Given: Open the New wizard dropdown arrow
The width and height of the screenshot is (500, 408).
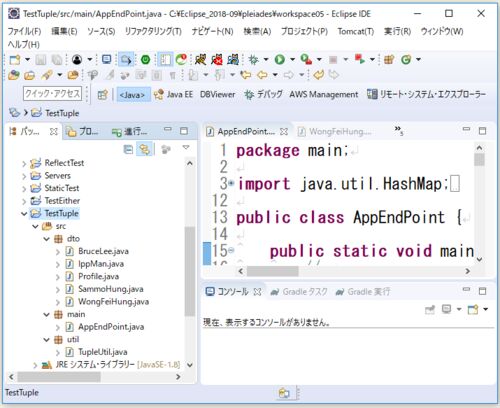Looking at the screenshot, I should point(27,60).
